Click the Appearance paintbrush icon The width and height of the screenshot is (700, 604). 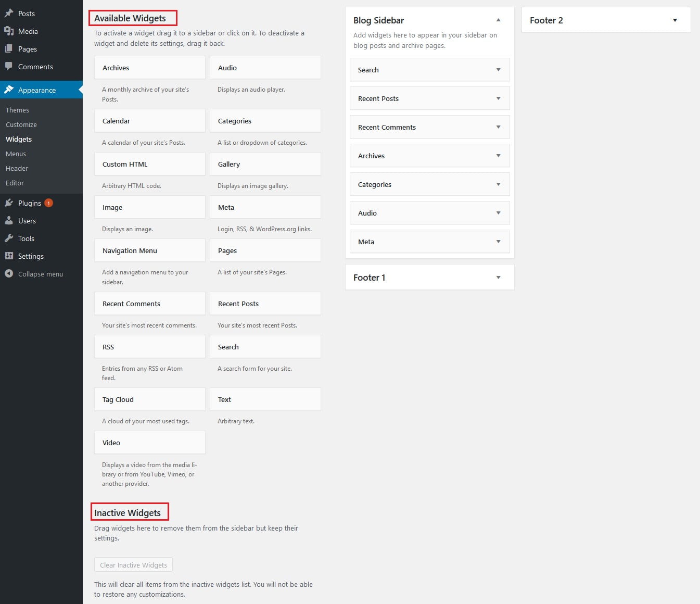coord(9,90)
